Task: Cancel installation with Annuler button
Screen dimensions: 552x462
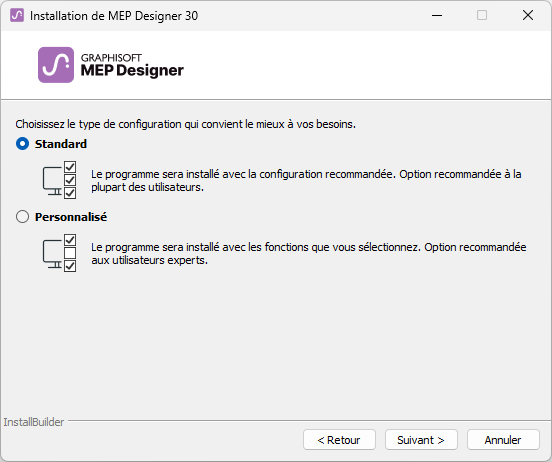Action: [503, 439]
